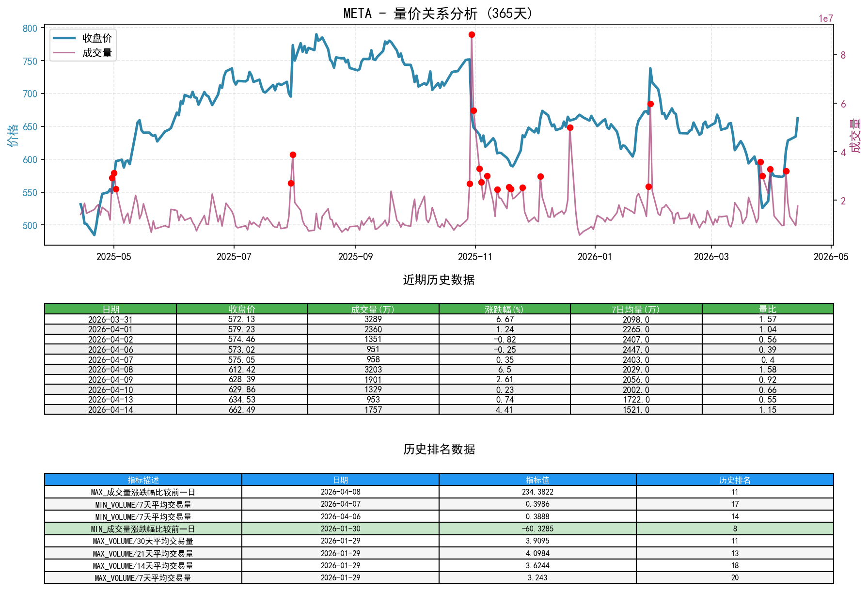The image size is (868, 591).
Task: Click the x-axis tick label 2025-05
Action: 114,257
